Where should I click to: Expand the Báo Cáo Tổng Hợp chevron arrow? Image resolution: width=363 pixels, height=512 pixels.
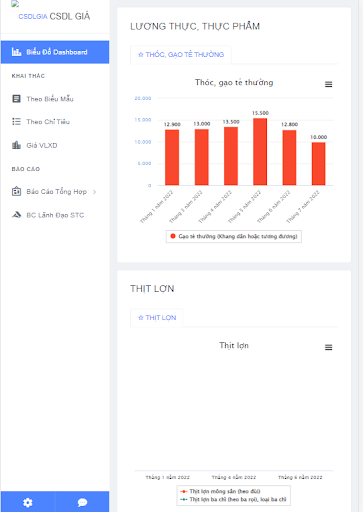95,192
